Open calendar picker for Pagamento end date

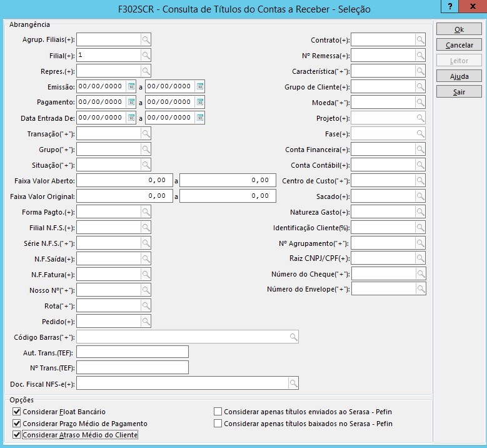pyautogui.click(x=199, y=102)
